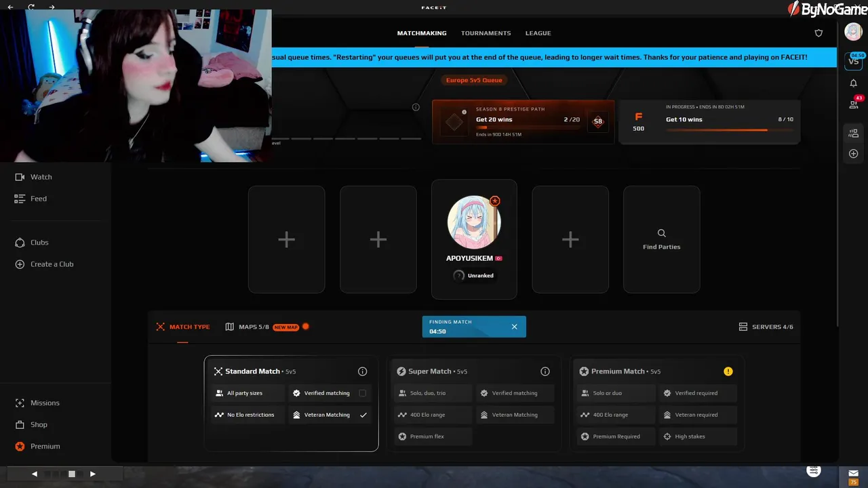Add player in the second empty party slot
Screen dimensions: 868x488
[378, 239]
